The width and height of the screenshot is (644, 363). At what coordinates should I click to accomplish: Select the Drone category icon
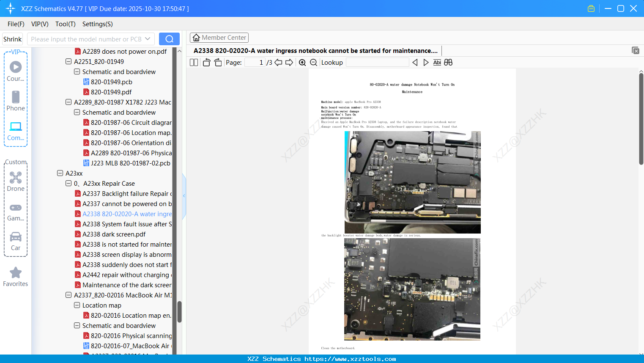(x=16, y=181)
